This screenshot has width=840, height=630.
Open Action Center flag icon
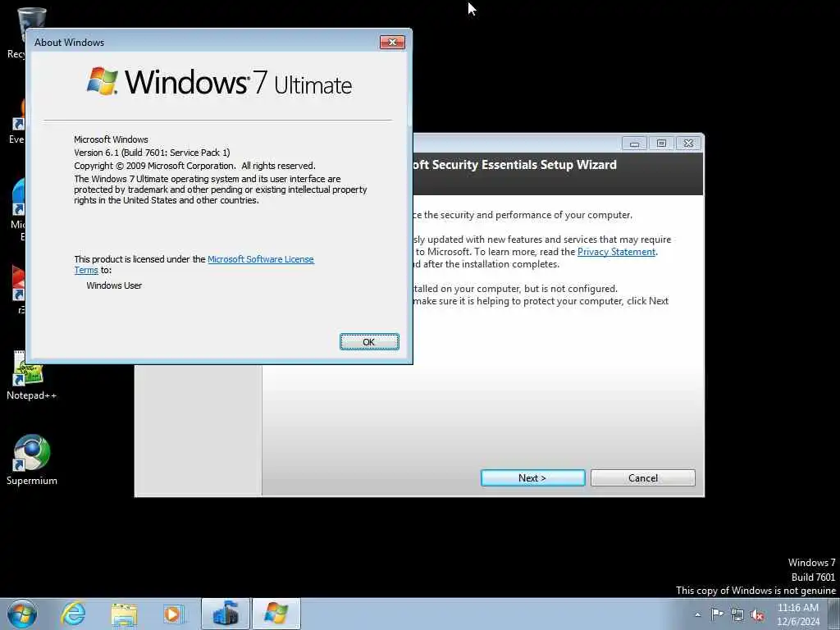(717, 614)
